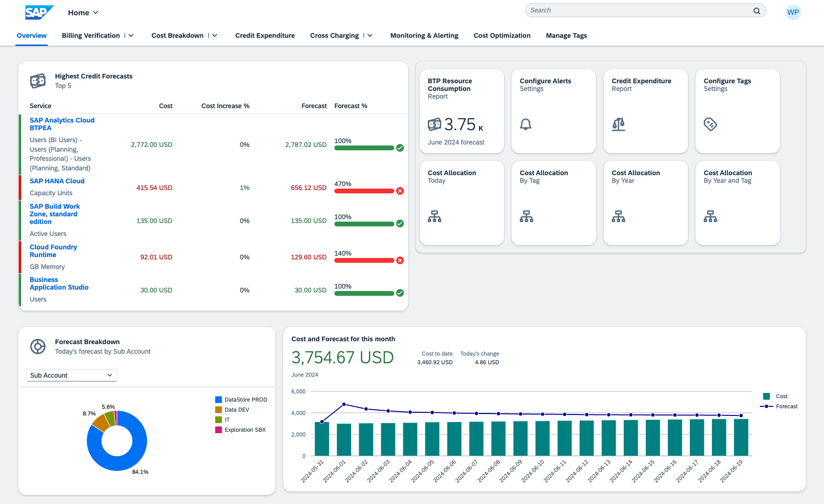Click the tag icon on Configure Tags
Image resolution: width=824 pixels, height=504 pixels.
(710, 124)
